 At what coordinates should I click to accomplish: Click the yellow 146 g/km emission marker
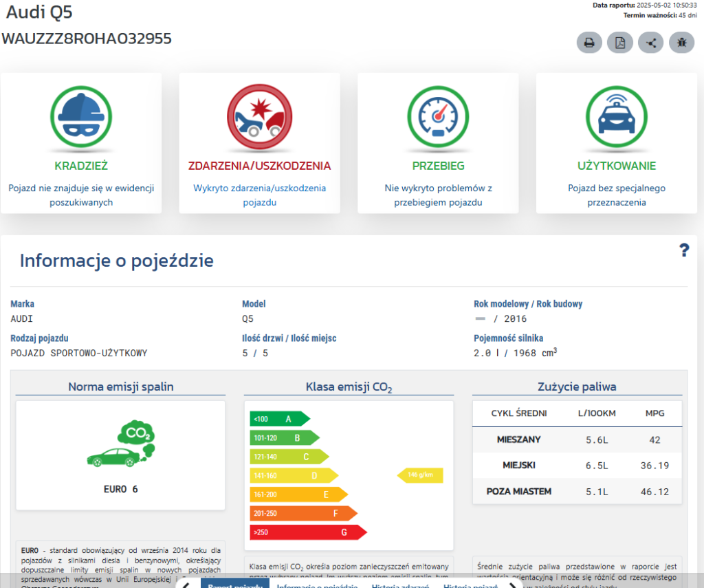tap(421, 475)
